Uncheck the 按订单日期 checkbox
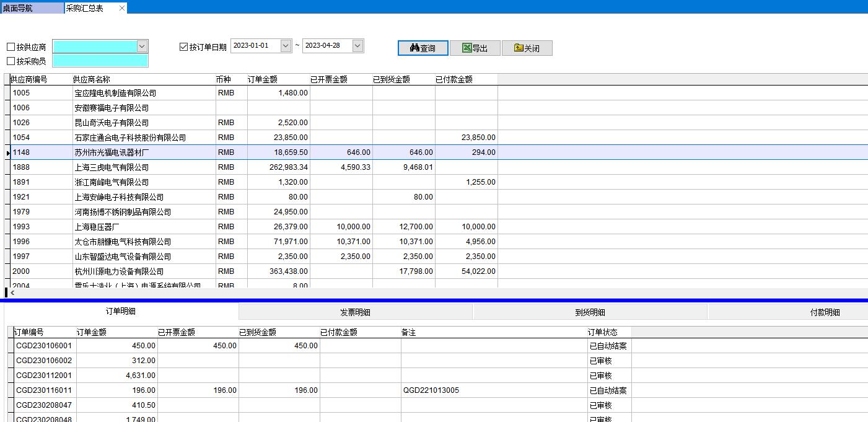 click(183, 47)
